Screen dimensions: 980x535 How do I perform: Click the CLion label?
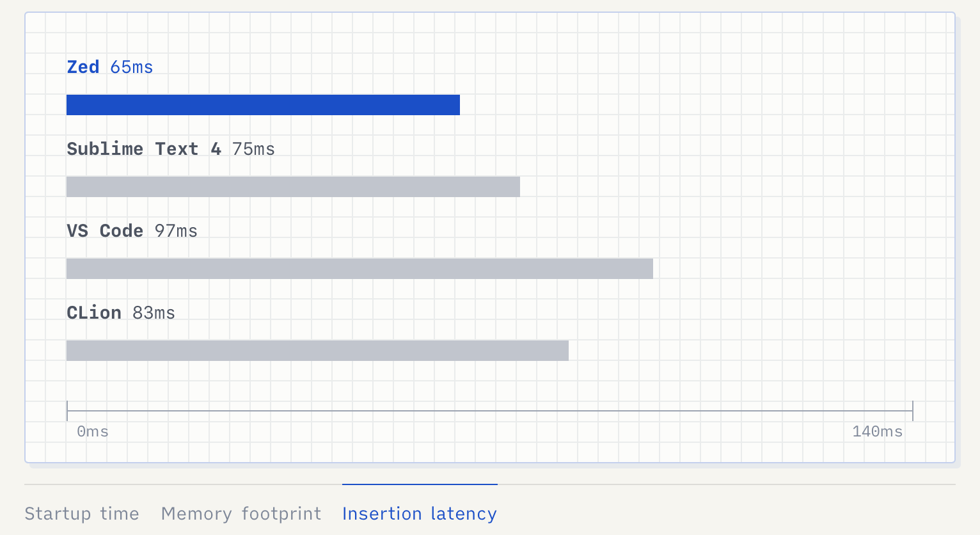(x=94, y=313)
